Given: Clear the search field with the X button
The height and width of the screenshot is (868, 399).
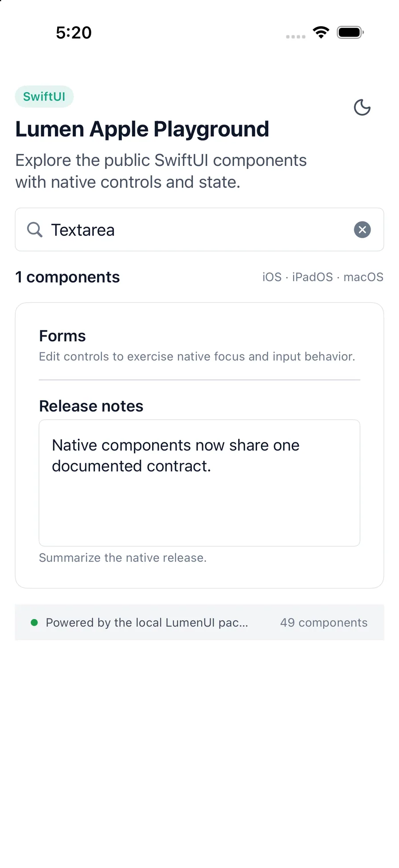Looking at the screenshot, I should pyautogui.click(x=362, y=230).
